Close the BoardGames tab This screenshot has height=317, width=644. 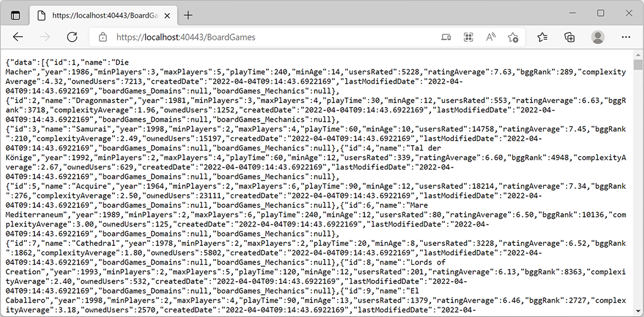[167, 15]
